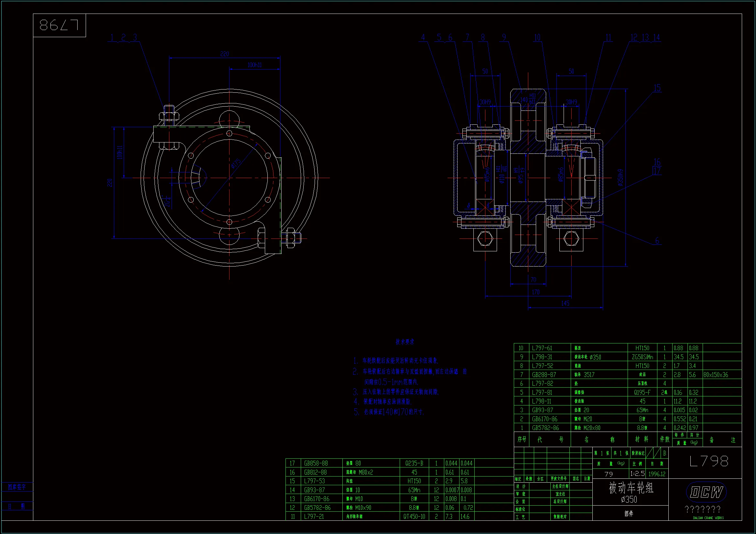The height and width of the screenshot is (534, 756).
Task: Click the DALIAN CRANE WORKS text
Action: pos(708,518)
